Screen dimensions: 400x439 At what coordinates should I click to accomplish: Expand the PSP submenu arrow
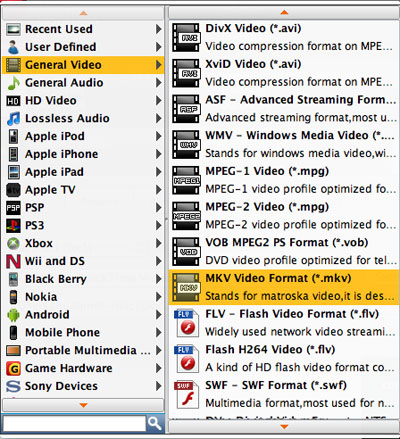pos(159,208)
